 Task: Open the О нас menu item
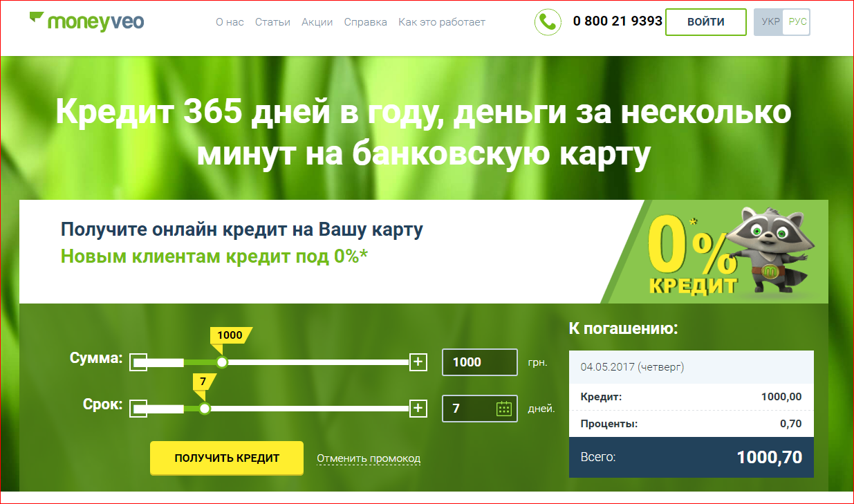pyautogui.click(x=230, y=22)
